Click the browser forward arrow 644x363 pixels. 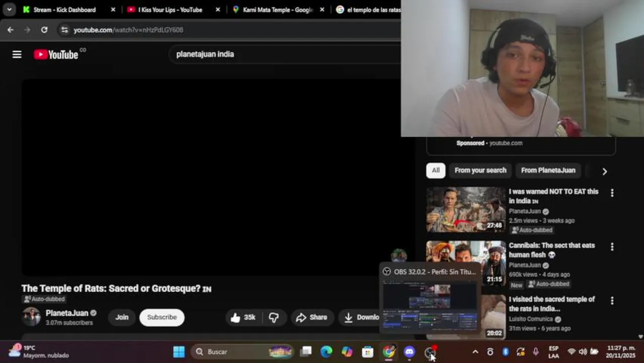pyautogui.click(x=27, y=30)
